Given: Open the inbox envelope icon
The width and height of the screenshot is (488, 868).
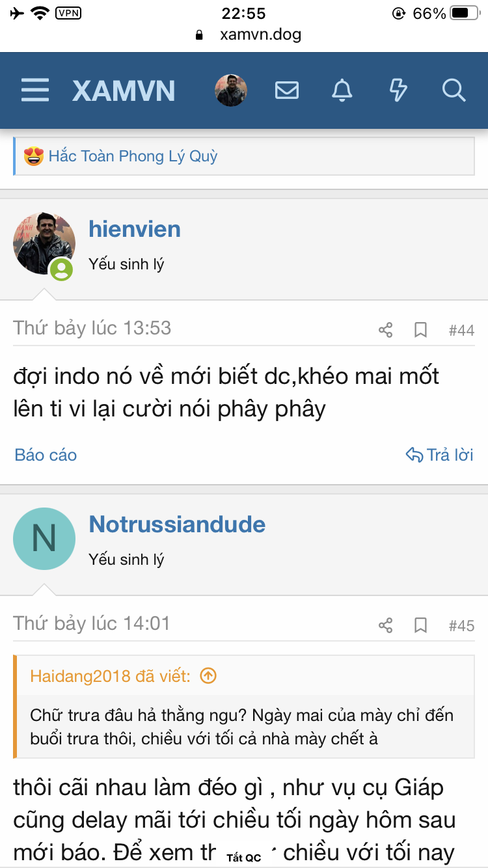Looking at the screenshot, I should [287, 90].
